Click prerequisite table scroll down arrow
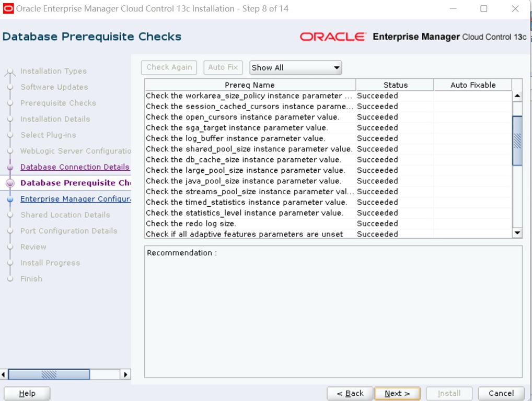 [517, 232]
